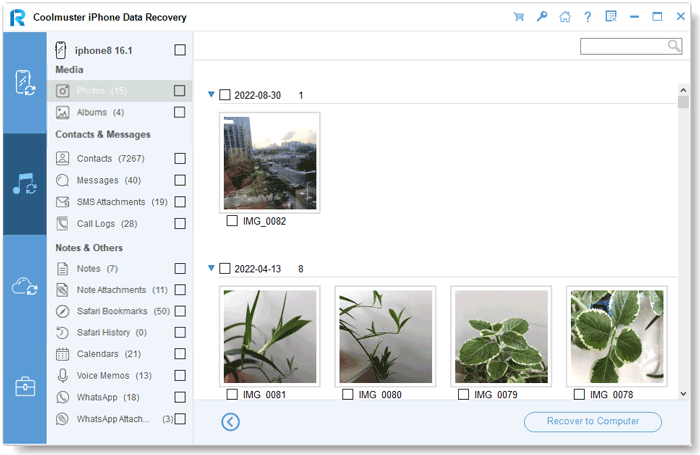This screenshot has height=455, width=700.
Task: Check the Notes (7) checkbox
Action: 180,268
